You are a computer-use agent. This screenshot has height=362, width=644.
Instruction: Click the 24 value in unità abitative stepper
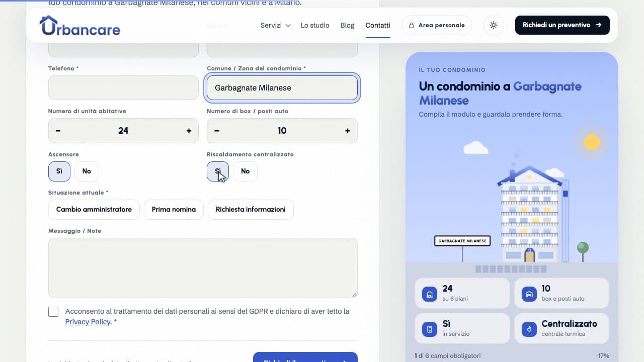[123, 131]
